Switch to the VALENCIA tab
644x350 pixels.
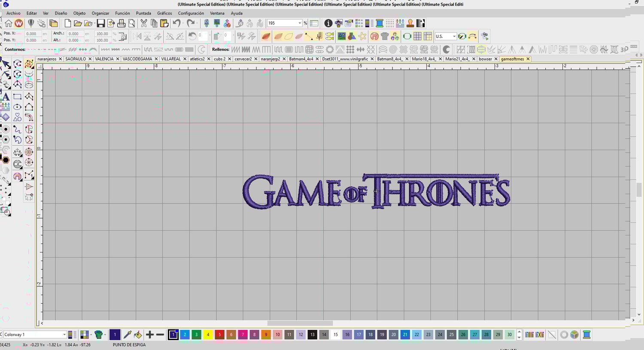coord(104,59)
